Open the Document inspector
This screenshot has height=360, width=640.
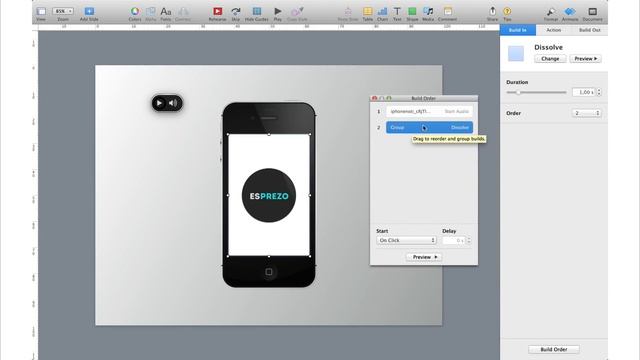click(x=592, y=13)
